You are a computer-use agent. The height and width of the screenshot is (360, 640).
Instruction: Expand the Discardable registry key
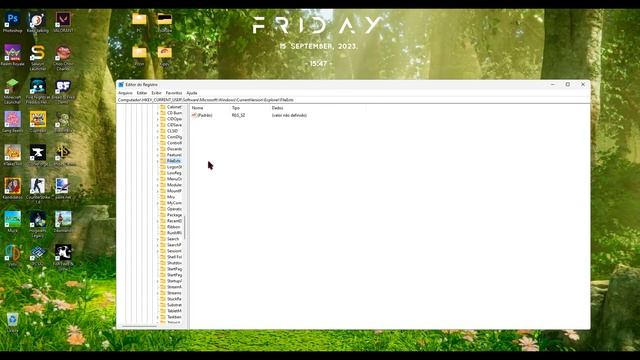tap(158, 149)
